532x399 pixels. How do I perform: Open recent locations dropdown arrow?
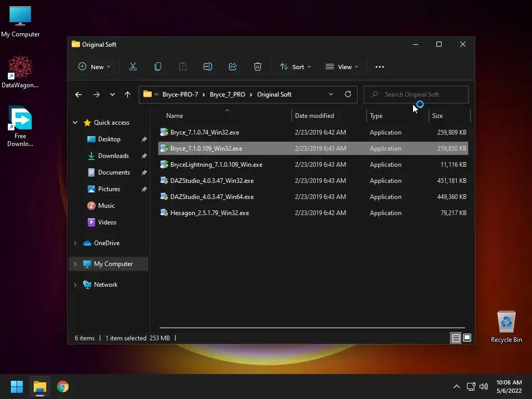tap(112, 95)
